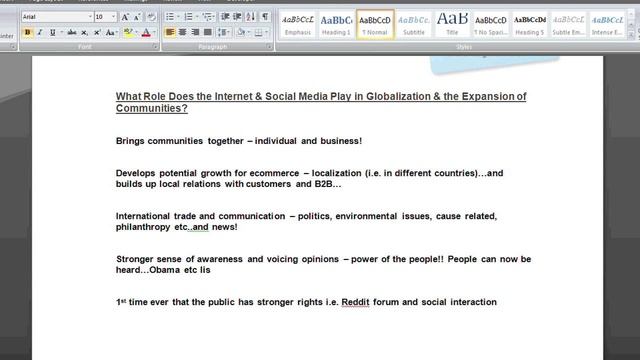The width and height of the screenshot is (640, 360).
Task: Click the Change Case Aa button
Action: click(x=111, y=32)
